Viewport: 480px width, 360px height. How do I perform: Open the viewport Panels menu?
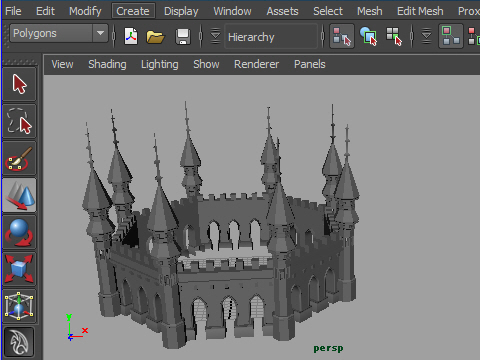[x=310, y=64]
